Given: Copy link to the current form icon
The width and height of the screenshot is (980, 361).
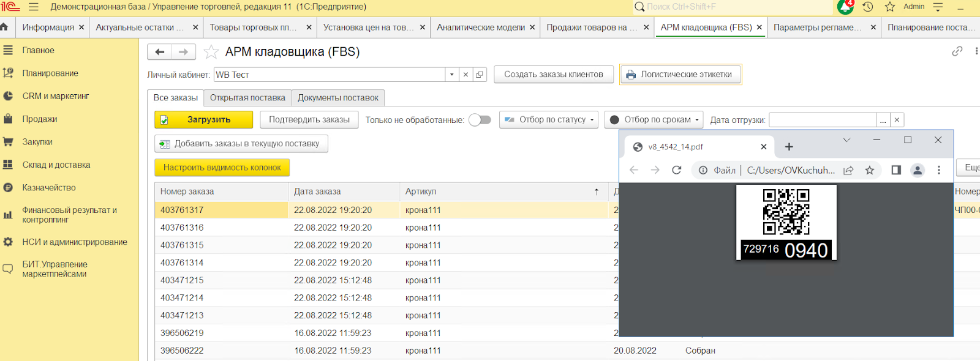Looking at the screenshot, I should [957, 51].
